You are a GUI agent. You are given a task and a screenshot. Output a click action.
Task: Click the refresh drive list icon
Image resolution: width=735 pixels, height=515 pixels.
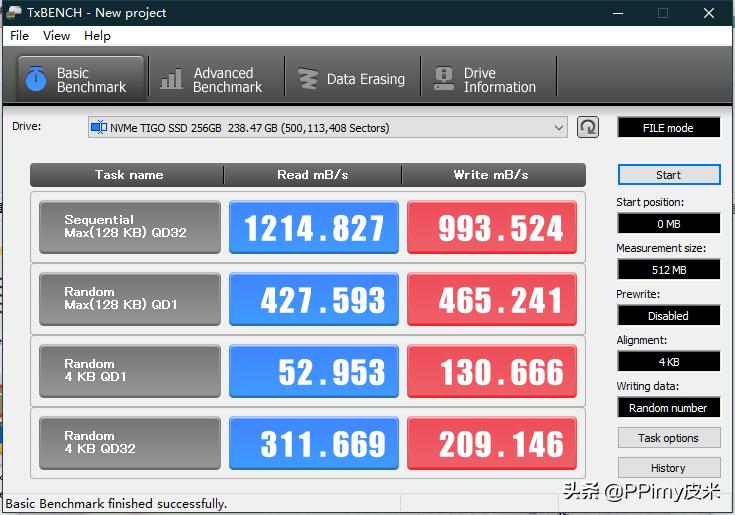[587, 127]
